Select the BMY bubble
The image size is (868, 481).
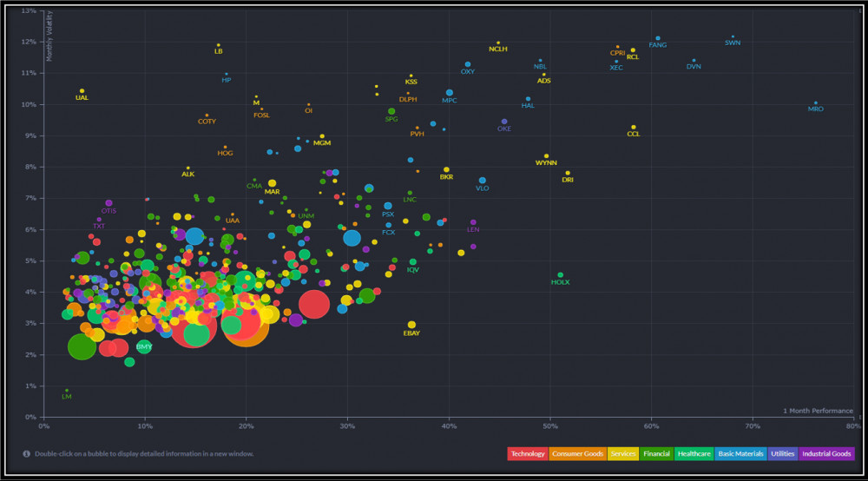click(144, 347)
